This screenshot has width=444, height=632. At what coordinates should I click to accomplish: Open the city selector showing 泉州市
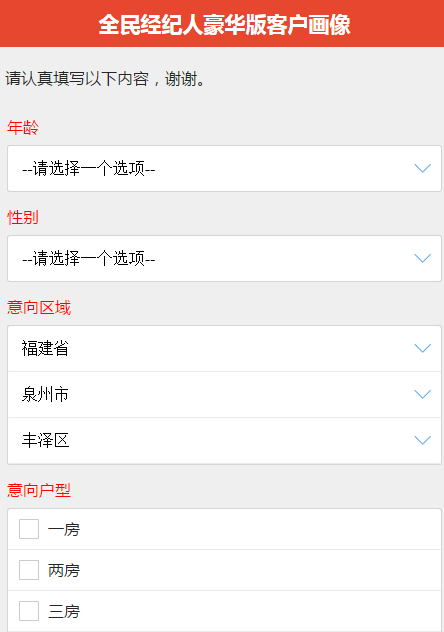click(x=224, y=395)
